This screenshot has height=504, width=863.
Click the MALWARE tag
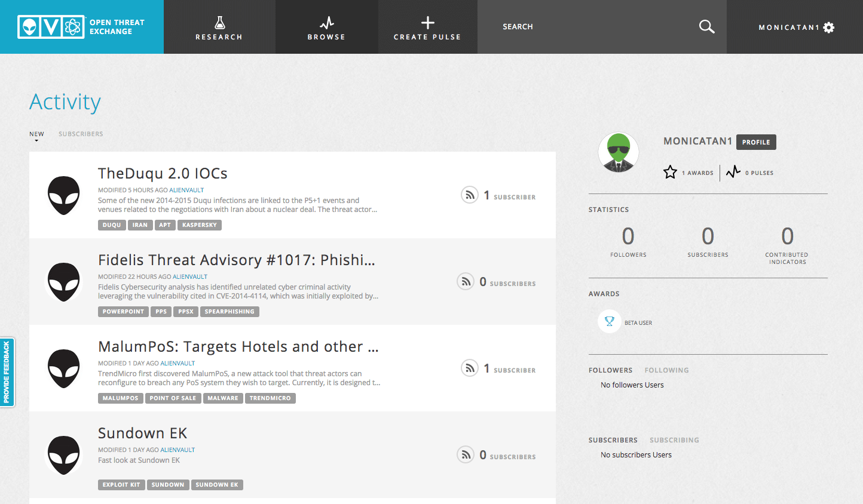click(223, 398)
